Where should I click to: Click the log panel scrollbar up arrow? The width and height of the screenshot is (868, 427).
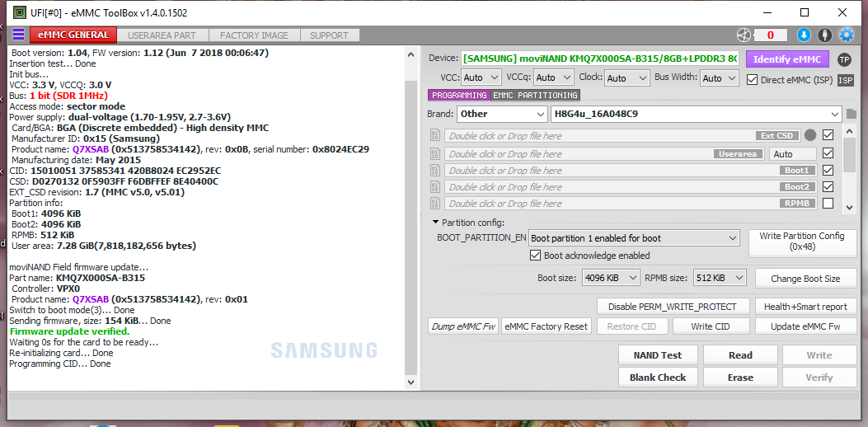tap(411, 55)
